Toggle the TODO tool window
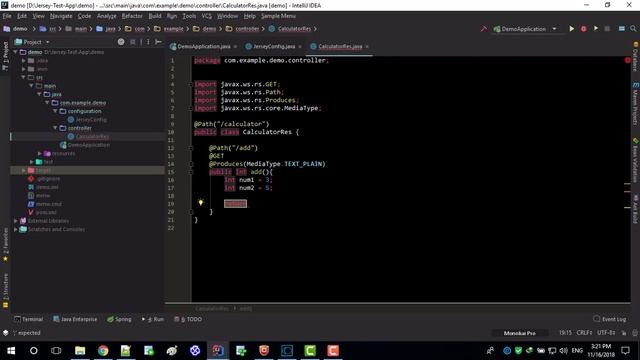The width and height of the screenshot is (640, 360). pos(188,319)
